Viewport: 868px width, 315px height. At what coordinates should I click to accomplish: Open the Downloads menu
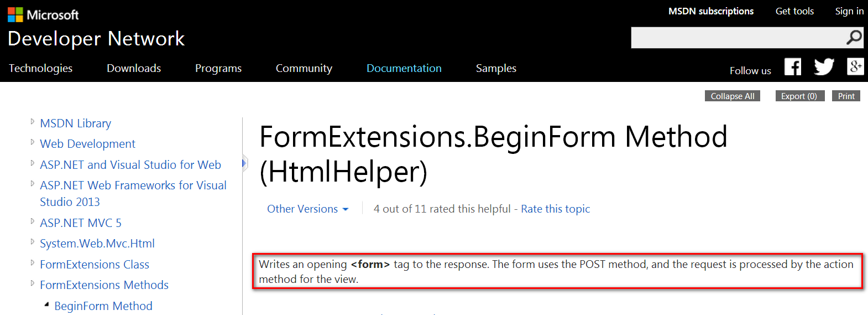[134, 68]
